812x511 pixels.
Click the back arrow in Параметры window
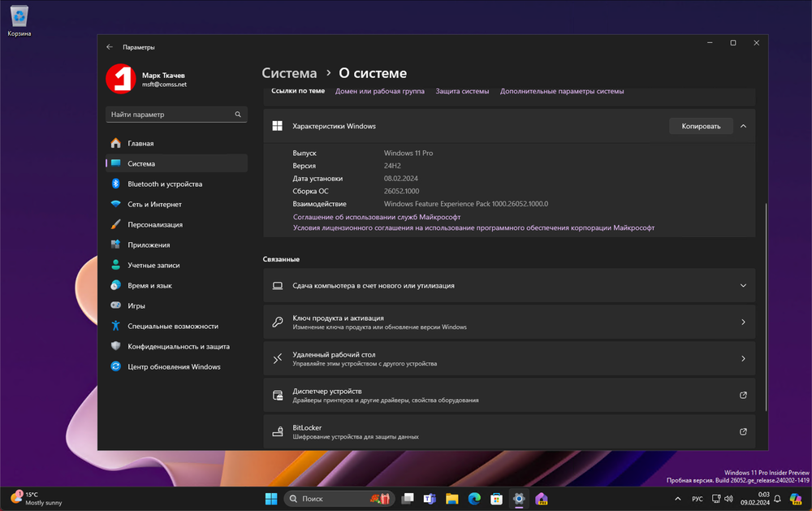click(x=110, y=47)
